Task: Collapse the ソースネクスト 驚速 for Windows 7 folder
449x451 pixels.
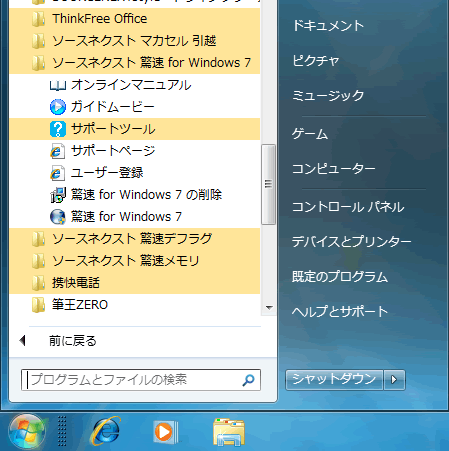Action: pos(134,63)
